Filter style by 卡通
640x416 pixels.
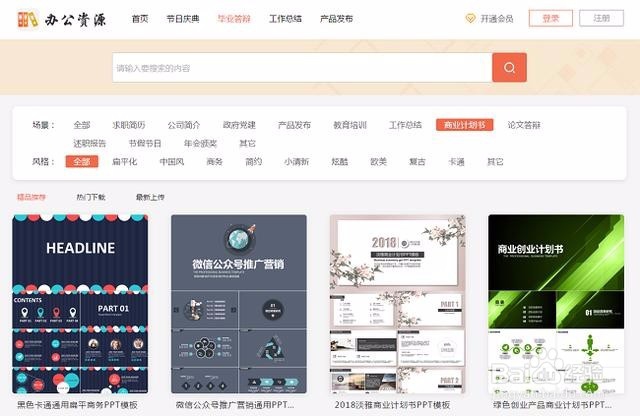[x=456, y=162]
